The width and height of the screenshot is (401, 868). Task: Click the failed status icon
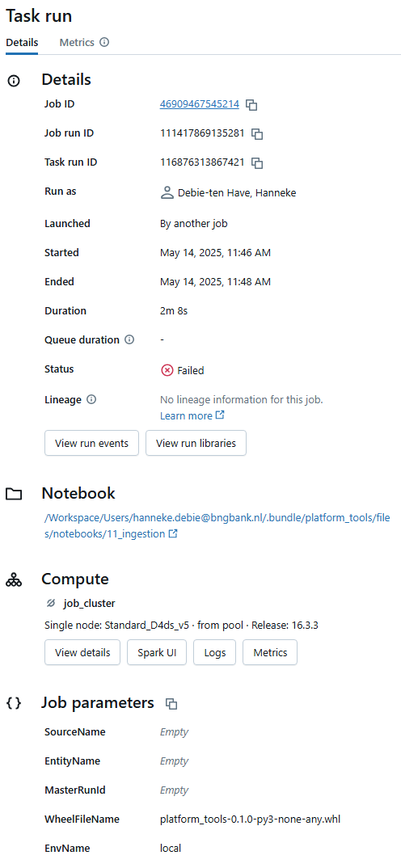(x=167, y=370)
